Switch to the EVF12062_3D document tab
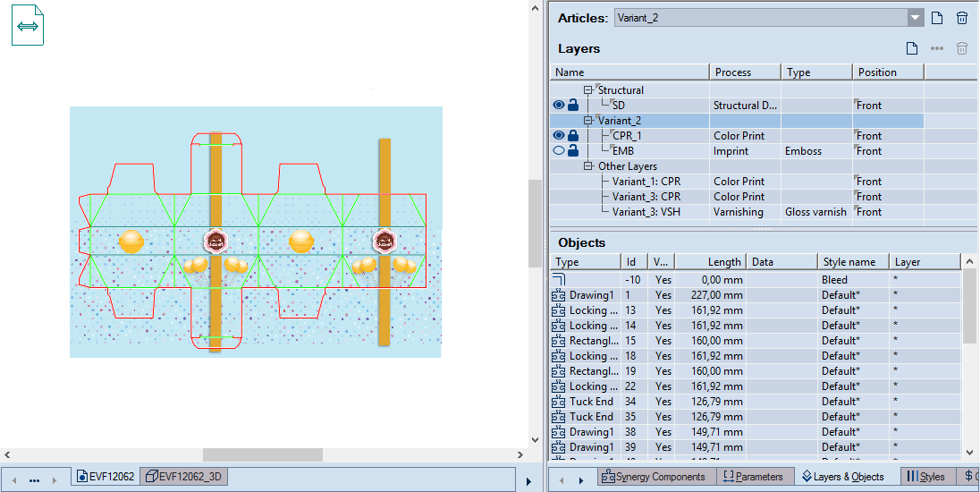 coord(185,477)
